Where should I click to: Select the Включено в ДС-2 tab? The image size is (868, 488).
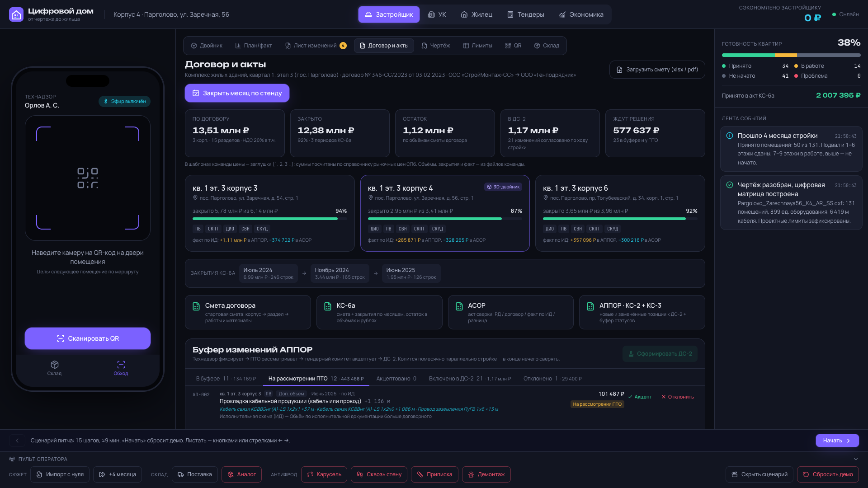coord(470,379)
